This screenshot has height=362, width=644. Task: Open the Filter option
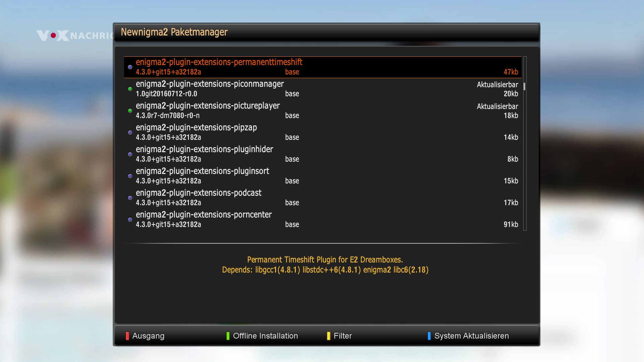pyautogui.click(x=343, y=336)
